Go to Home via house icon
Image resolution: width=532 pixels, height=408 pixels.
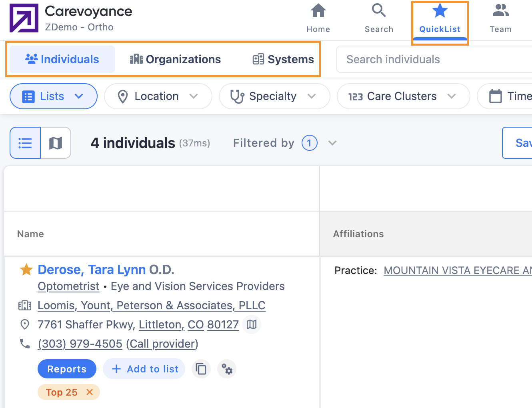click(318, 11)
